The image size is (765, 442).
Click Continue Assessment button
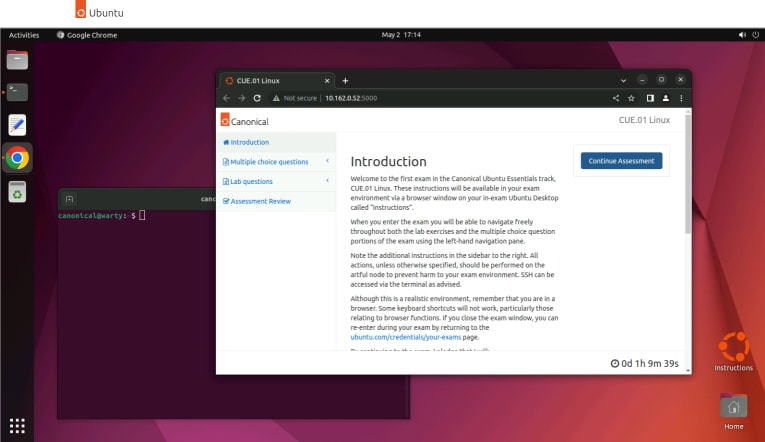pos(621,161)
